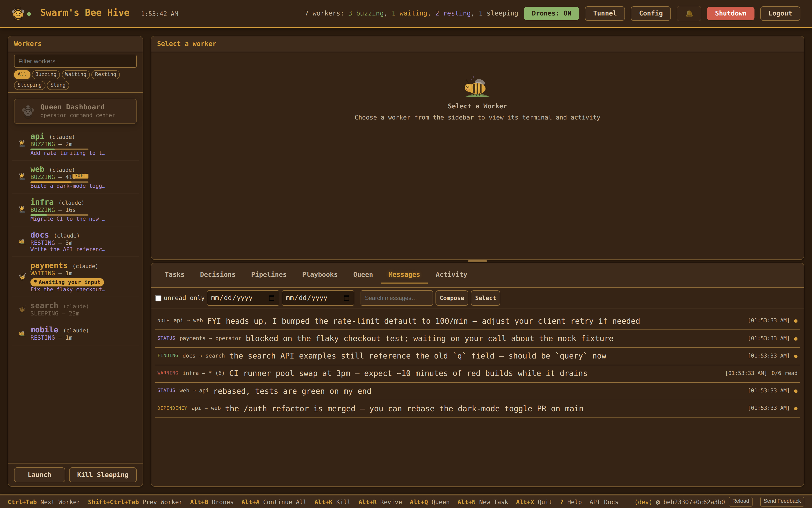812x508 pixels.
Task: Click Send Feedback in the footer
Action: (782, 501)
